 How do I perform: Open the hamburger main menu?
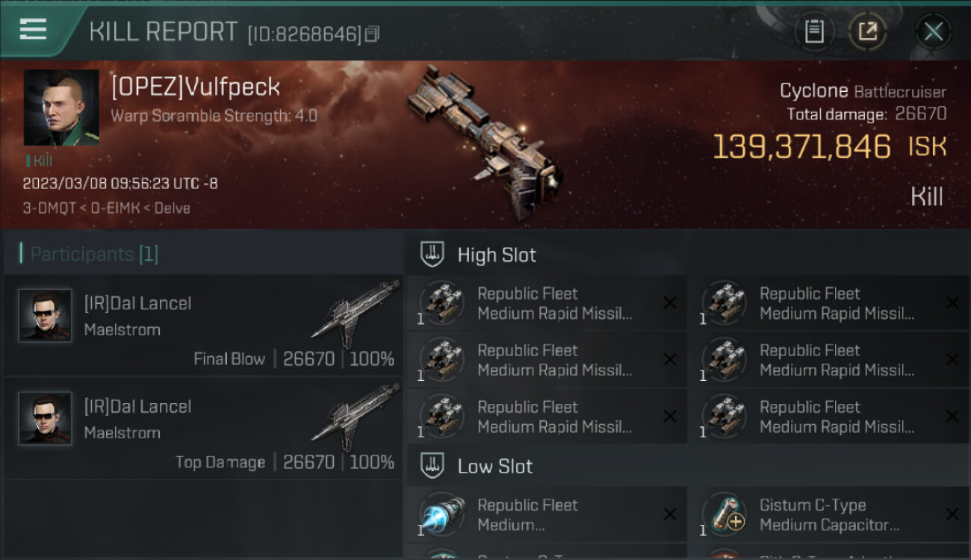(34, 30)
